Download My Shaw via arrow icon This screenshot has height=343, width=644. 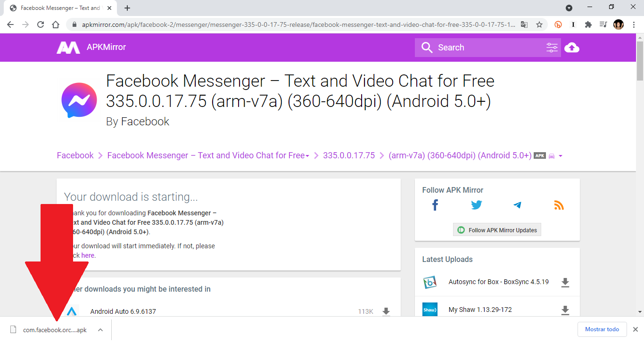(565, 310)
